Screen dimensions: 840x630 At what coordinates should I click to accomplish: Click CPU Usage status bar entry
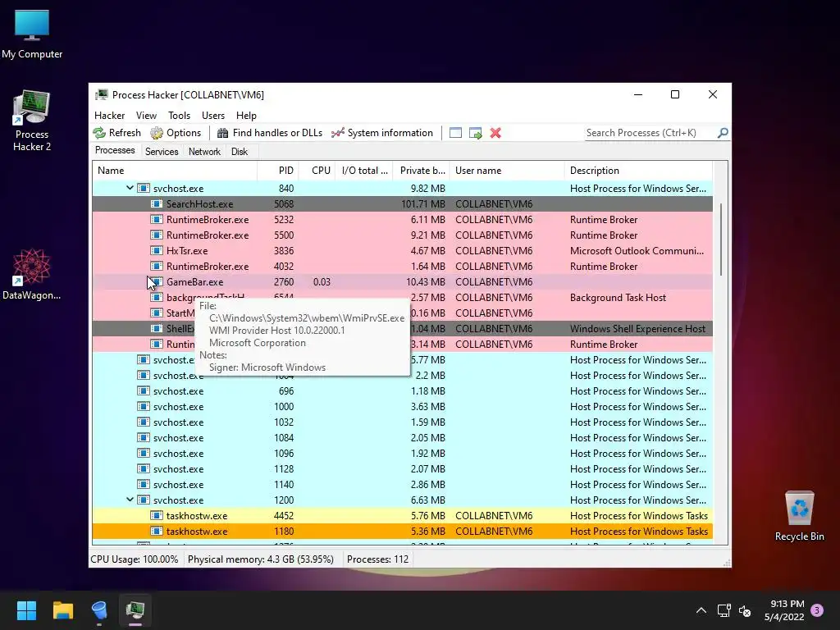135,559
